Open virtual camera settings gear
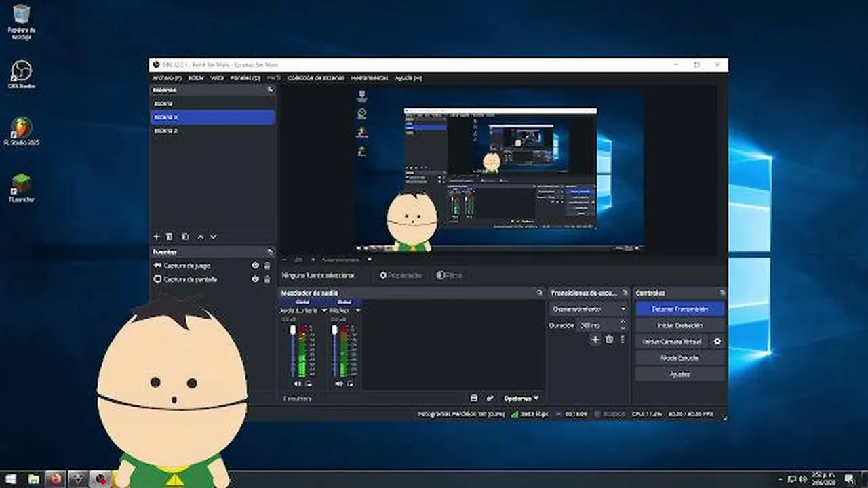 (x=717, y=342)
